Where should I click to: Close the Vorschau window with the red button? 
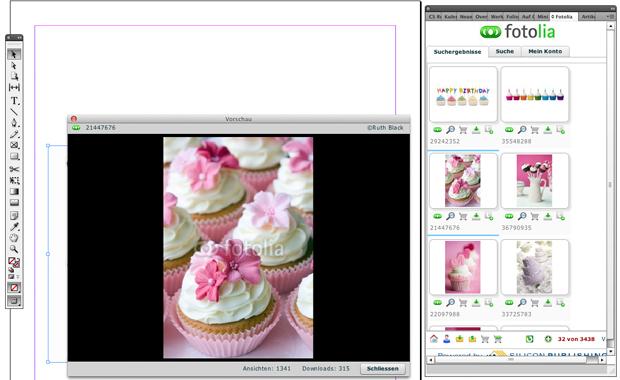74,119
